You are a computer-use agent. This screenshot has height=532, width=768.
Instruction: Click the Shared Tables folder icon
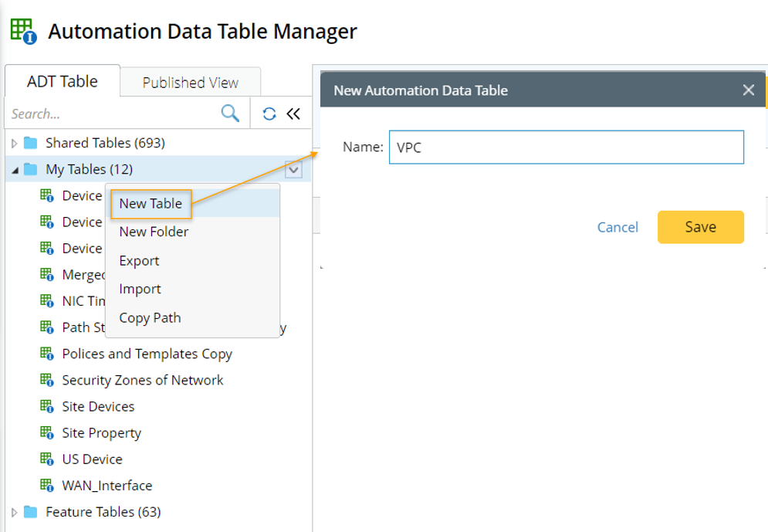tap(31, 143)
